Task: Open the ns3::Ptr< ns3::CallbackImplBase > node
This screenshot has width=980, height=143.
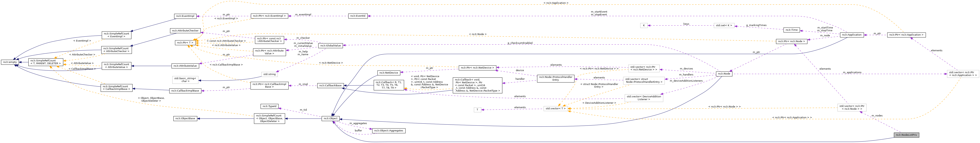Action: point(269,85)
